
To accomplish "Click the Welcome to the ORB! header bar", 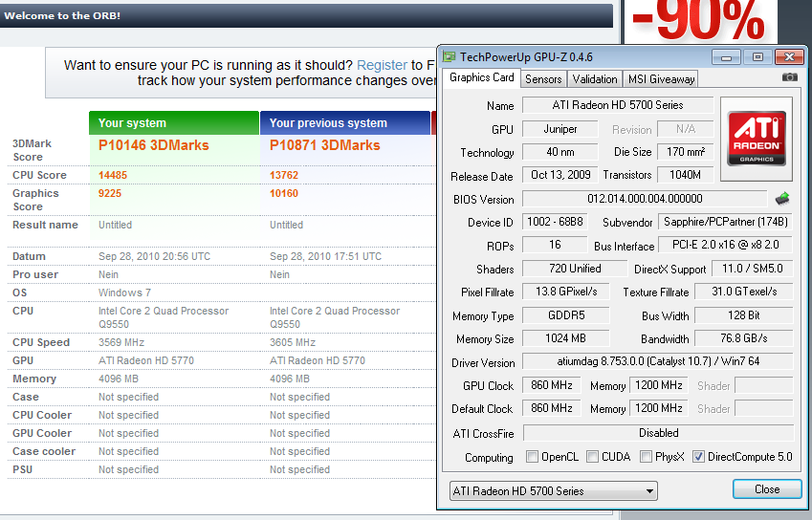I will (x=307, y=15).
